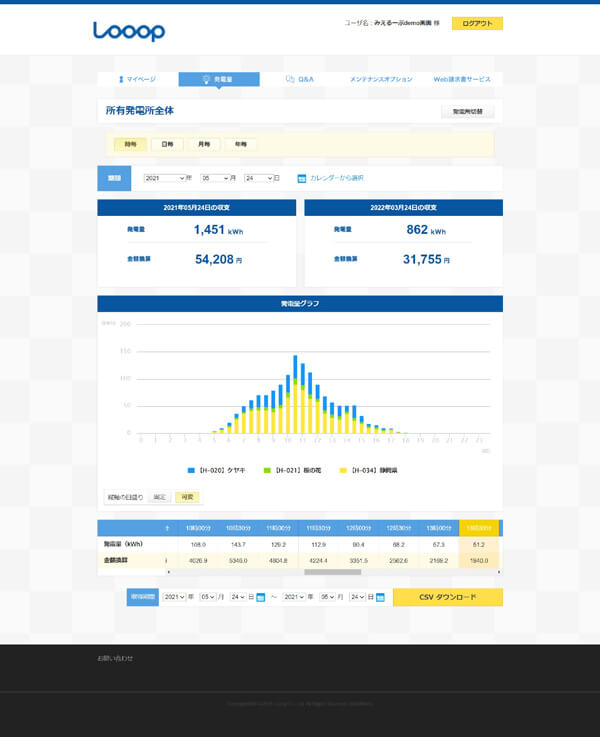Click 862 kWh generation value
The width and height of the screenshot is (600, 737).
[426, 230]
